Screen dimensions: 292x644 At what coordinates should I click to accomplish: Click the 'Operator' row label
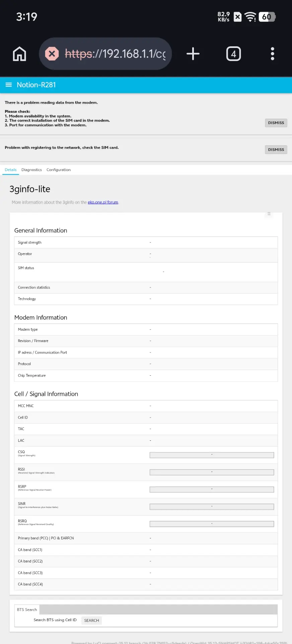[25, 254]
